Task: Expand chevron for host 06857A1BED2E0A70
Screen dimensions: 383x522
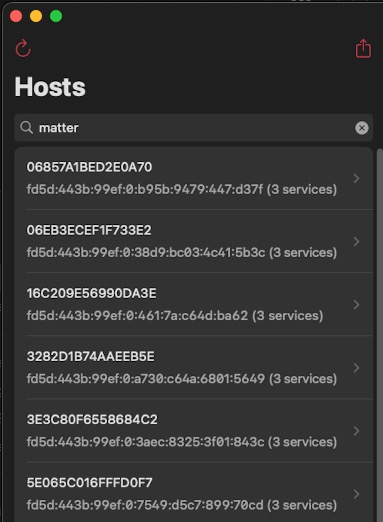Action: tap(356, 178)
